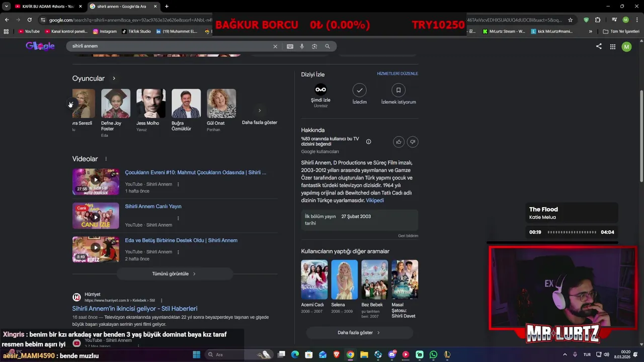The width and height of the screenshot is (644, 362).
Task: Like the series with thumbs up
Action: click(x=399, y=142)
